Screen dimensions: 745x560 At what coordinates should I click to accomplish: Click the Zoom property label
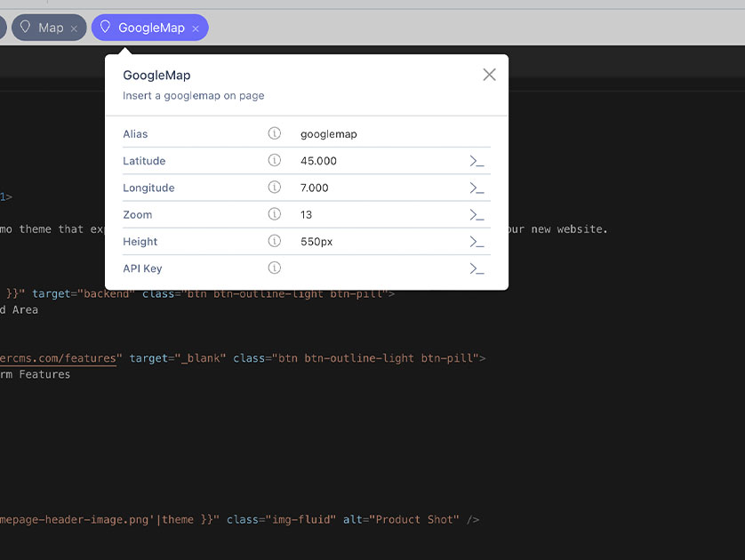coord(137,215)
